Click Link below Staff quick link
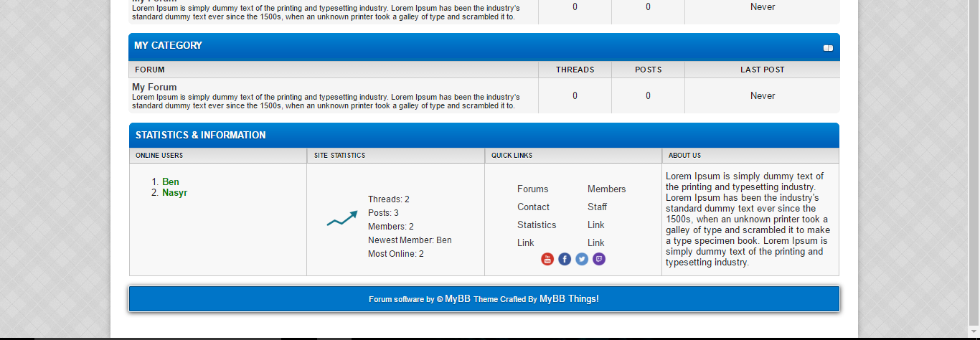Image resolution: width=980 pixels, height=340 pixels. point(596,225)
